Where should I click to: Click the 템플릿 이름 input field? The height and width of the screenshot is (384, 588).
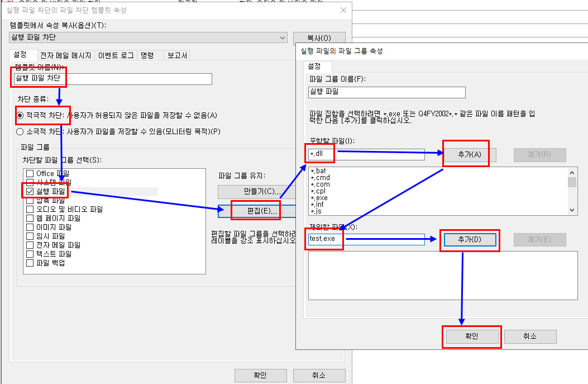(113, 79)
